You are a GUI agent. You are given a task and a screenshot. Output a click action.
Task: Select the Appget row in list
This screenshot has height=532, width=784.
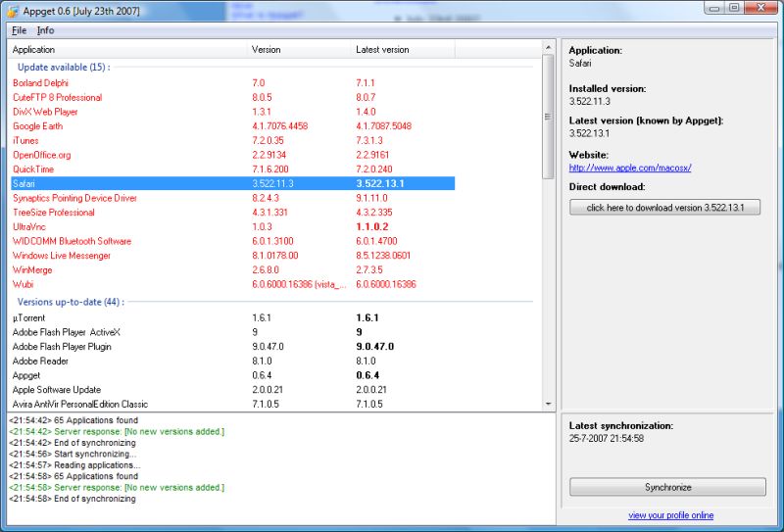[233, 375]
